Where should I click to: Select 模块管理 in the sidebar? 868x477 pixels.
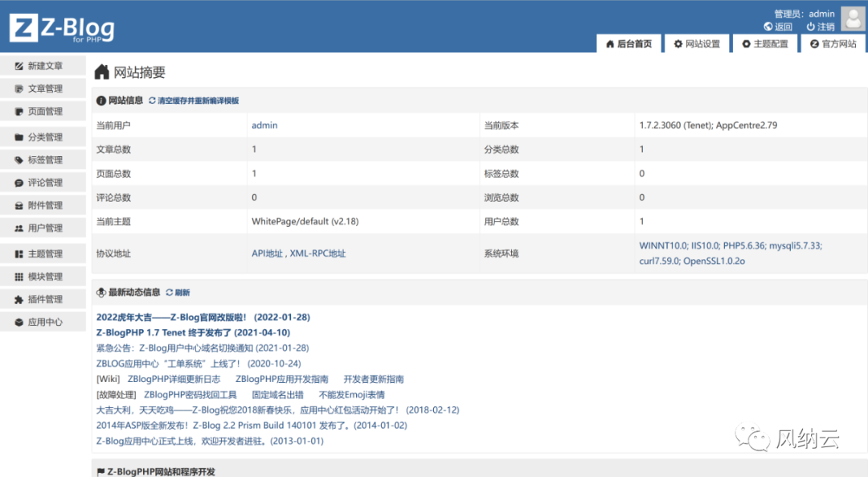coord(43,277)
